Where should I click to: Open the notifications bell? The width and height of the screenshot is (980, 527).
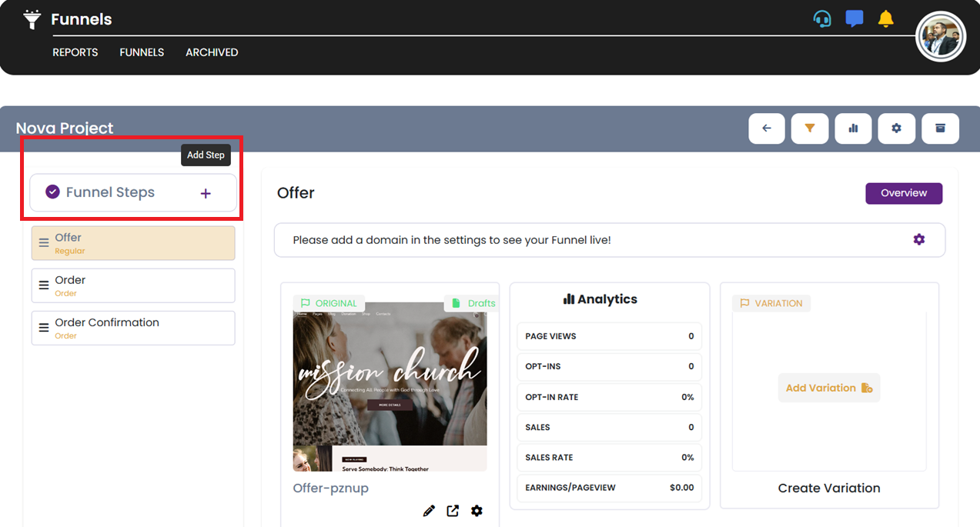click(886, 18)
